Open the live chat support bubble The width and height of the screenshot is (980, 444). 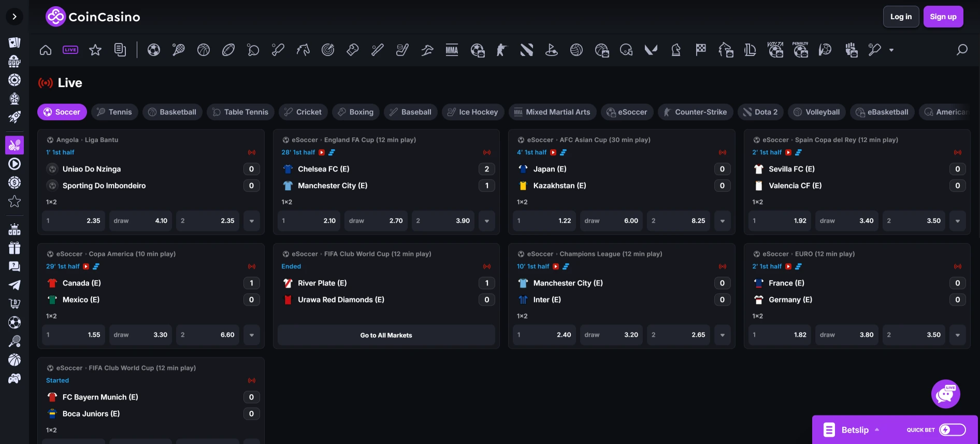[945, 394]
